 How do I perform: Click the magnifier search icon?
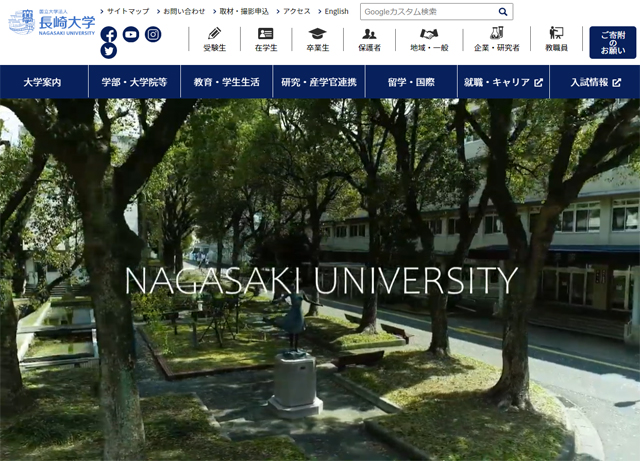(503, 12)
